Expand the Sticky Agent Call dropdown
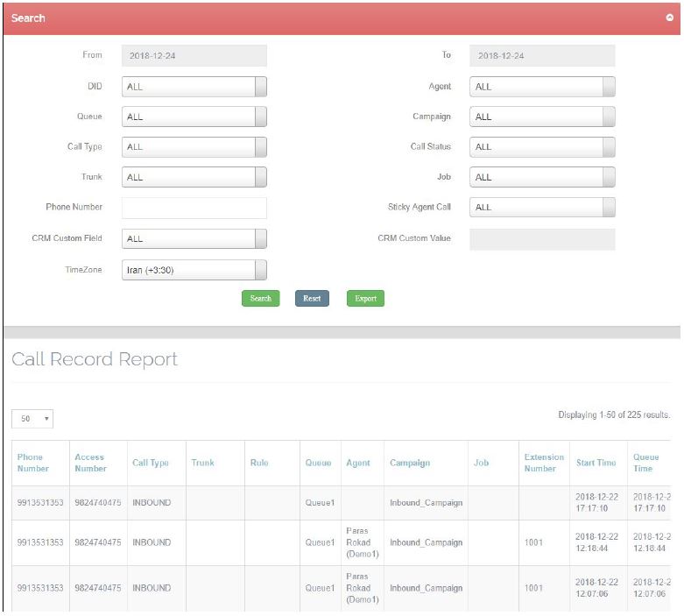 pyautogui.click(x=541, y=208)
